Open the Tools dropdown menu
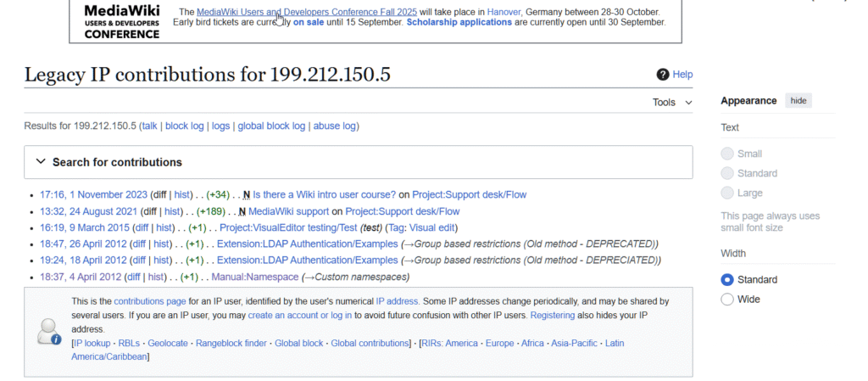 click(x=672, y=103)
